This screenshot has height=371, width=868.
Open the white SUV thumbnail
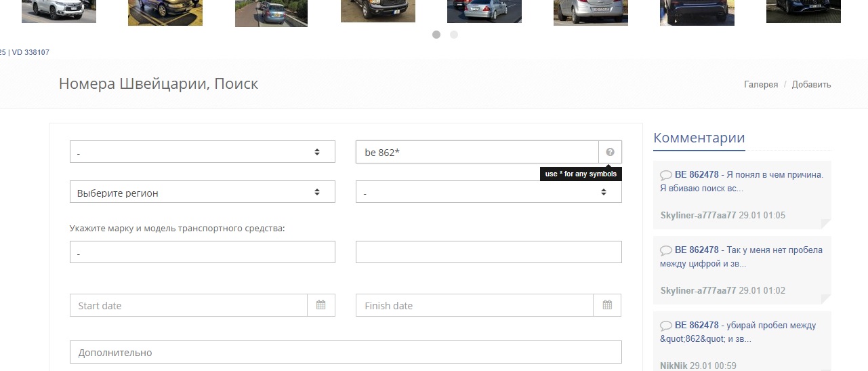[59, 11]
